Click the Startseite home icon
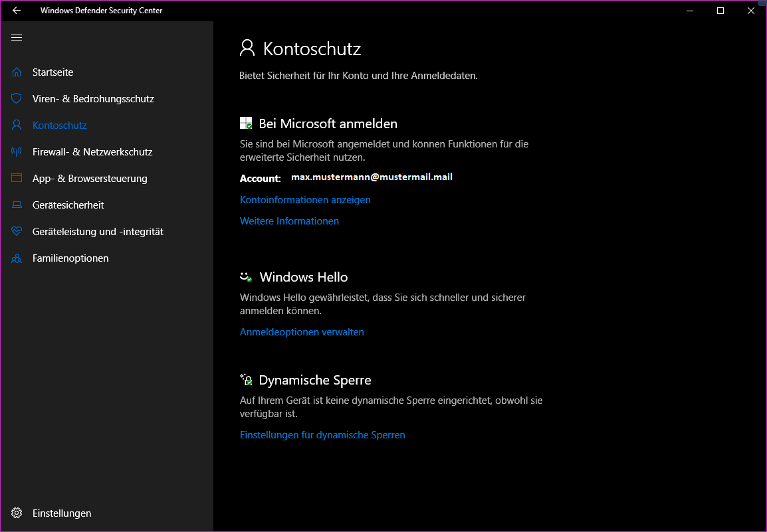The height and width of the screenshot is (532, 767). pyautogui.click(x=17, y=72)
